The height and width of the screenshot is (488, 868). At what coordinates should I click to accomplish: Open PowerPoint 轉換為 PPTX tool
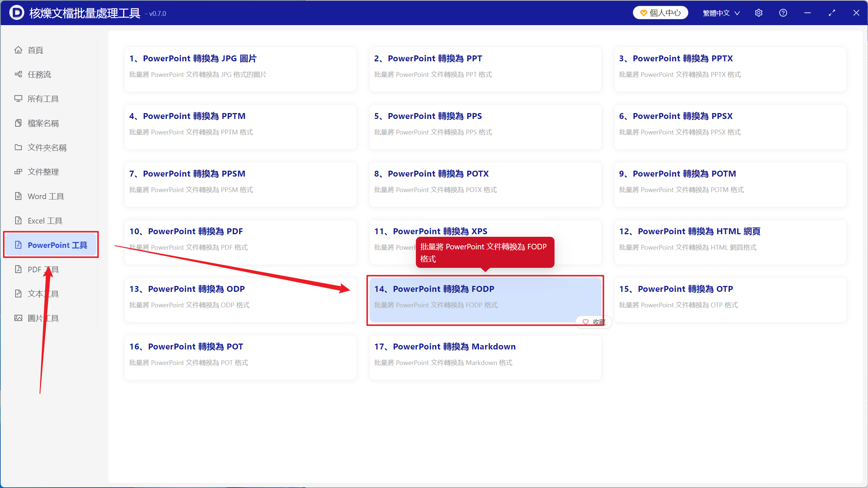pos(730,69)
